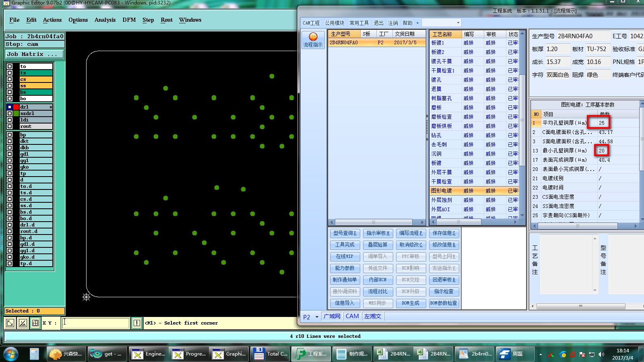The height and width of the screenshot is (362, 644).
Task: Click in the X Y coordinate input field
Action: [x=95, y=323]
